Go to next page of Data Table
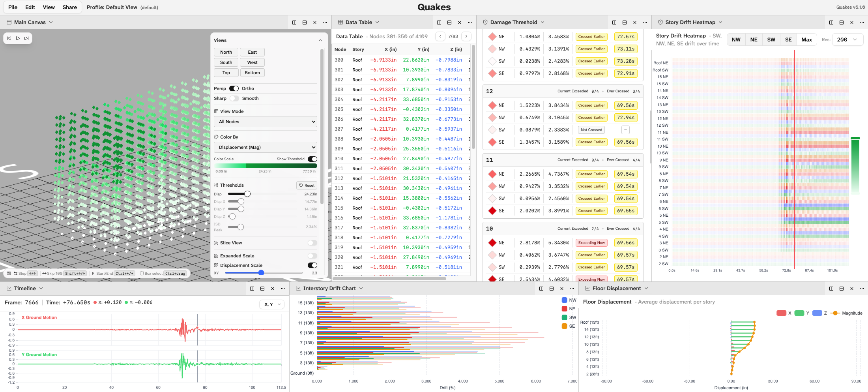This screenshot has width=868, height=392. 466,36
